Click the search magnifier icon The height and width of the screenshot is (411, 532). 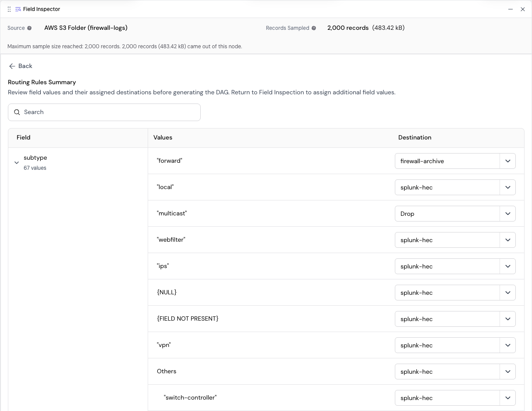(17, 112)
